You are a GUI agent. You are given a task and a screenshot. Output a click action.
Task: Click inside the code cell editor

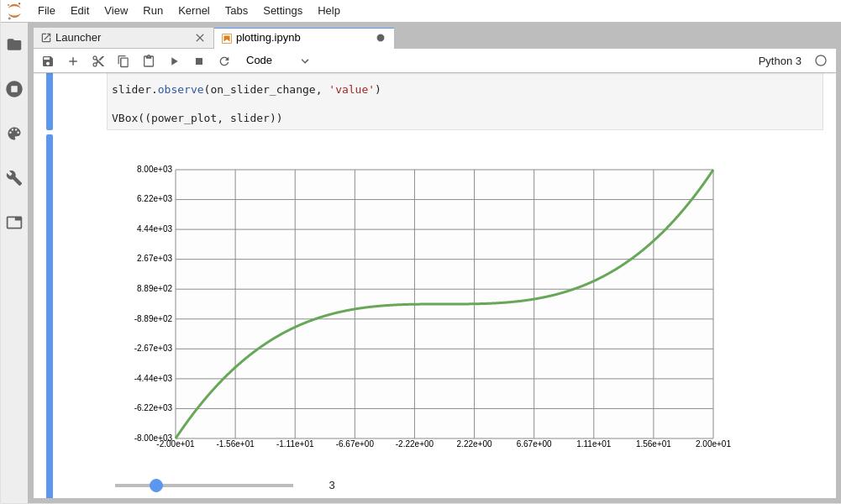click(465, 102)
